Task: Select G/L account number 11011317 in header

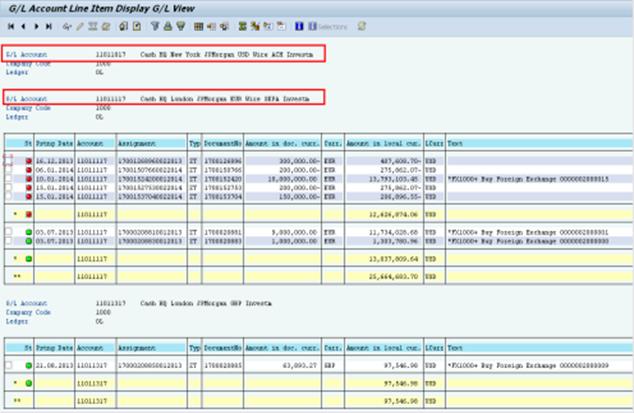Action: click(110, 303)
